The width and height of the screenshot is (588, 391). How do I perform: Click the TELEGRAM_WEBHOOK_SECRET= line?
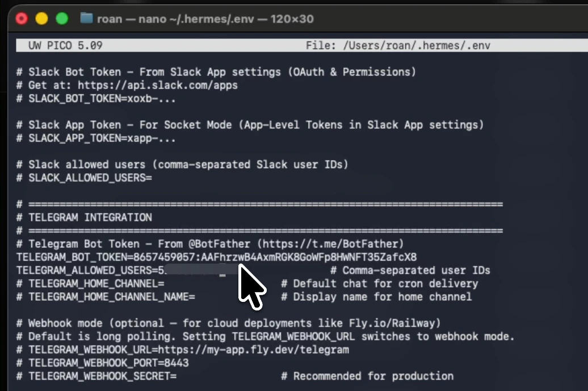pyautogui.click(x=96, y=376)
